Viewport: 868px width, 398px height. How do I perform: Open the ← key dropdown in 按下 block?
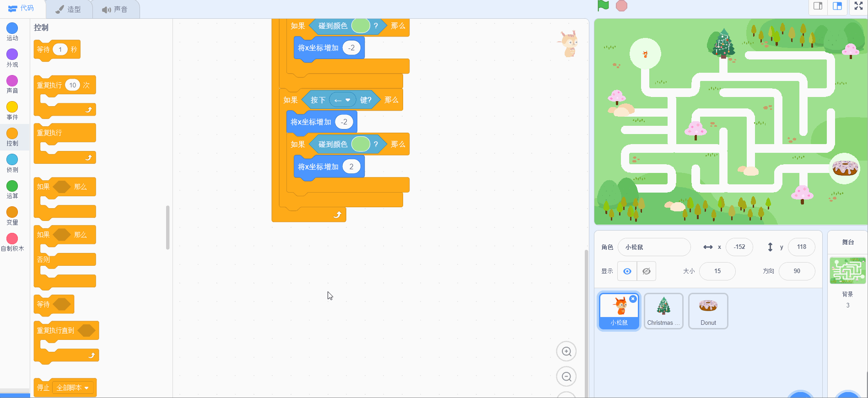point(342,100)
